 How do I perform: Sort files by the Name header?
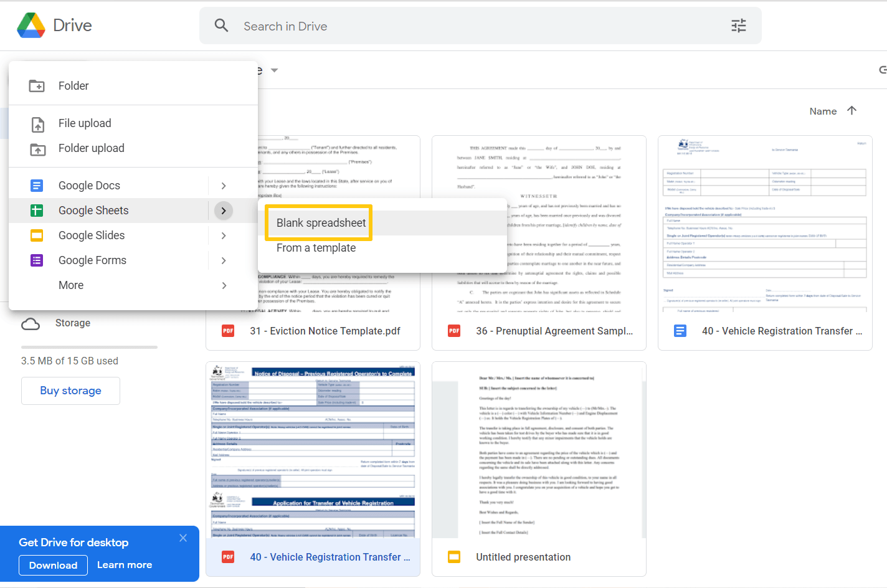[x=823, y=111]
